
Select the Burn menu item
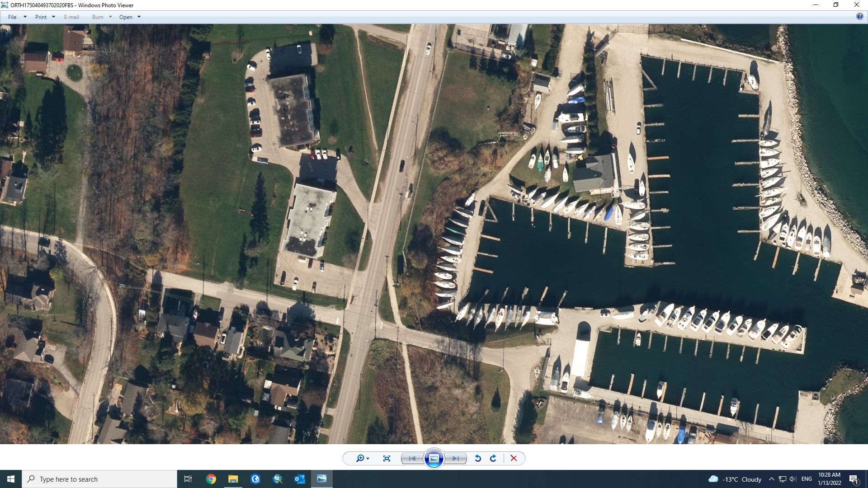pyautogui.click(x=97, y=17)
